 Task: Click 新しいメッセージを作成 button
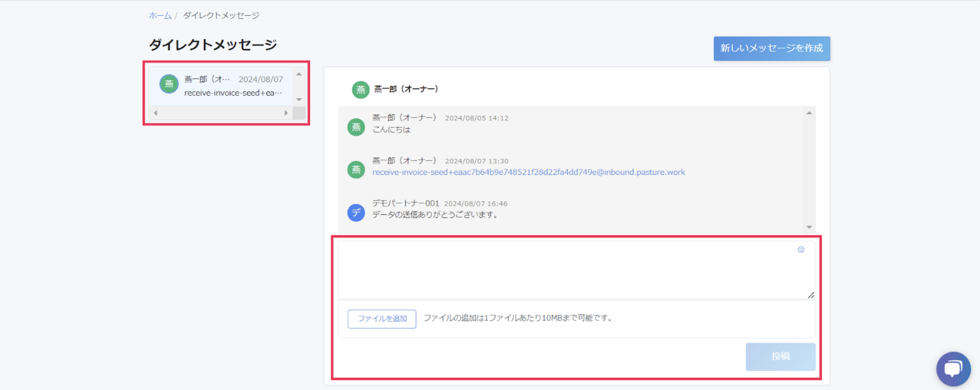(772, 48)
